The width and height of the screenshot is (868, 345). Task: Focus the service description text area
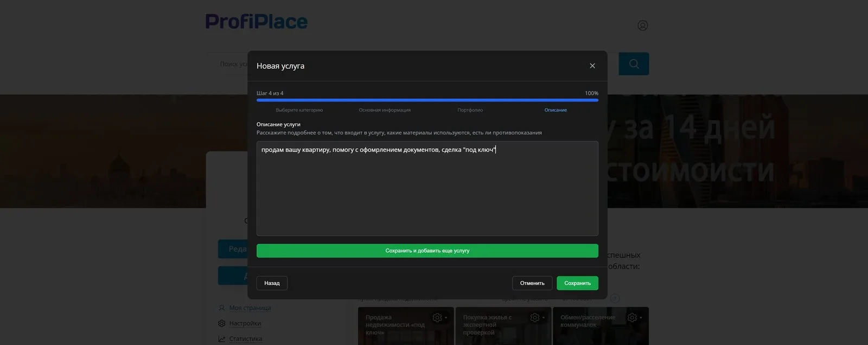[x=427, y=188]
